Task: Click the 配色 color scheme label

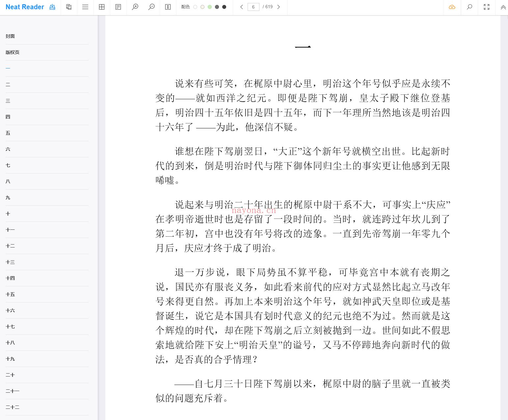Action: tap(185, 7)
